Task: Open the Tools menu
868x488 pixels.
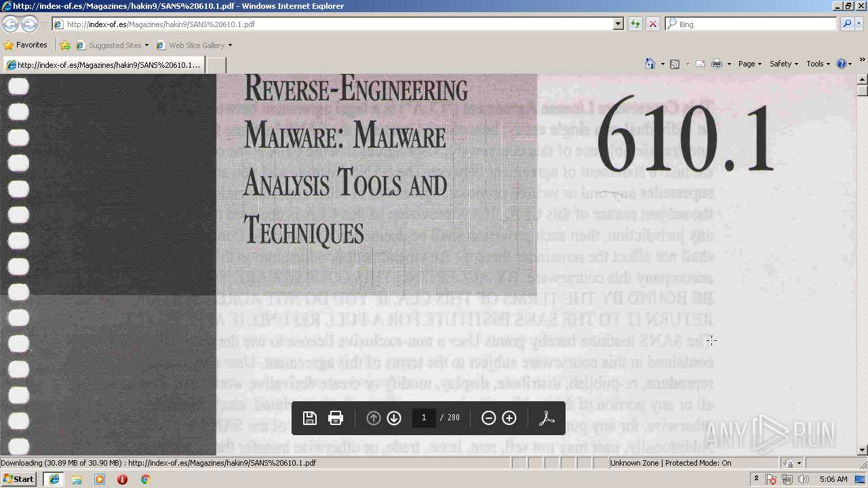Action: (x=818, y=64)
